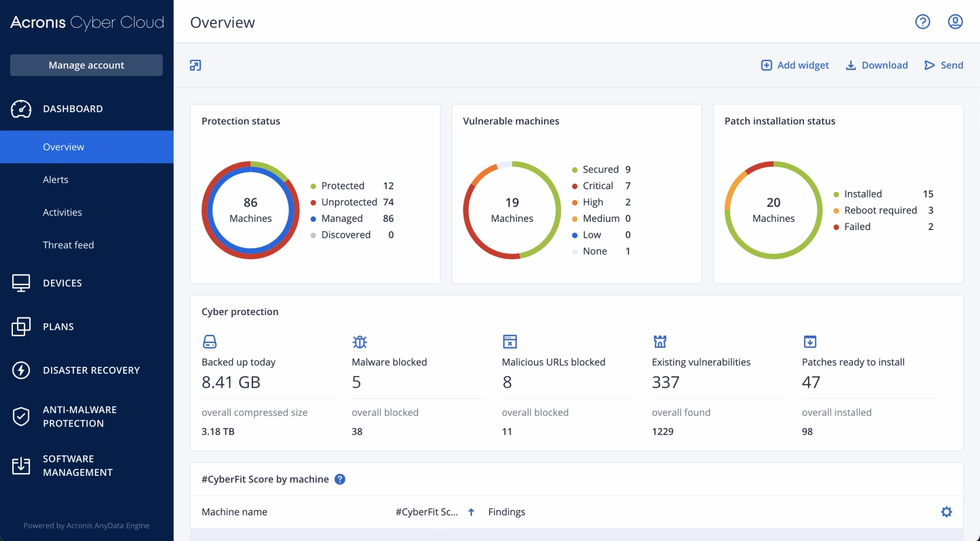Open the help question mark icon
Screen dimensions: 980x541
(922, 22)
